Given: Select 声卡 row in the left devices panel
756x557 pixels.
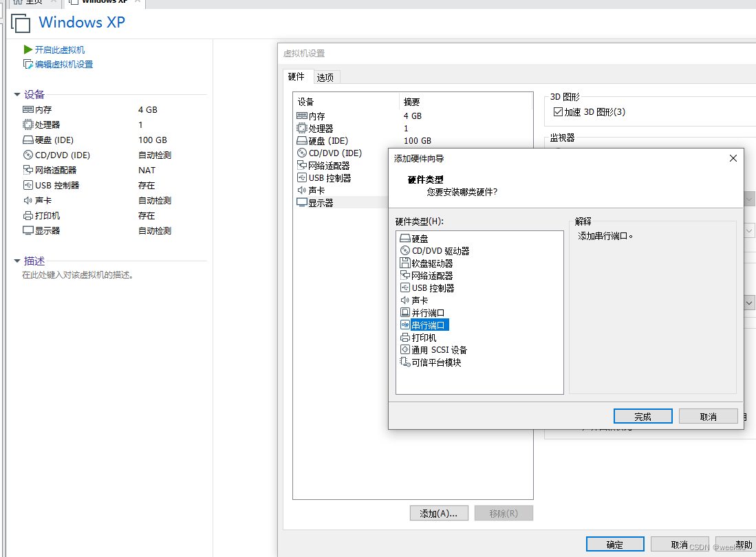Looking at the screenshot, I should tap(114, 200).
